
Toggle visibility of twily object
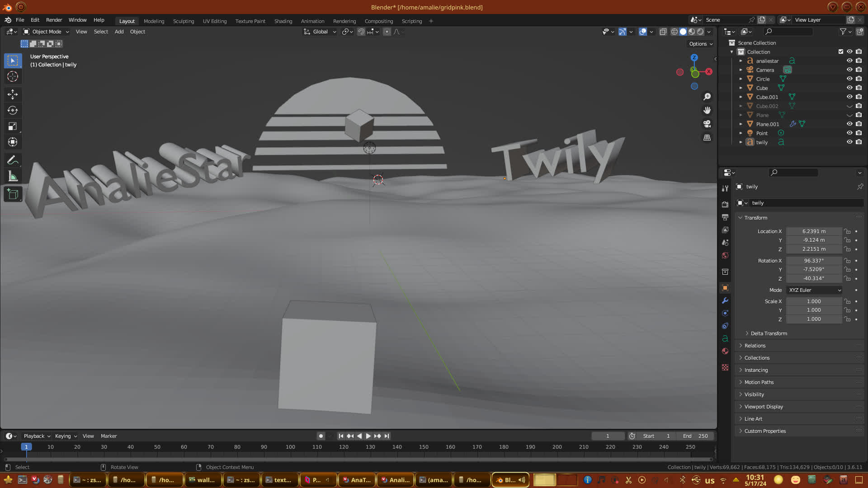[849, 142]
